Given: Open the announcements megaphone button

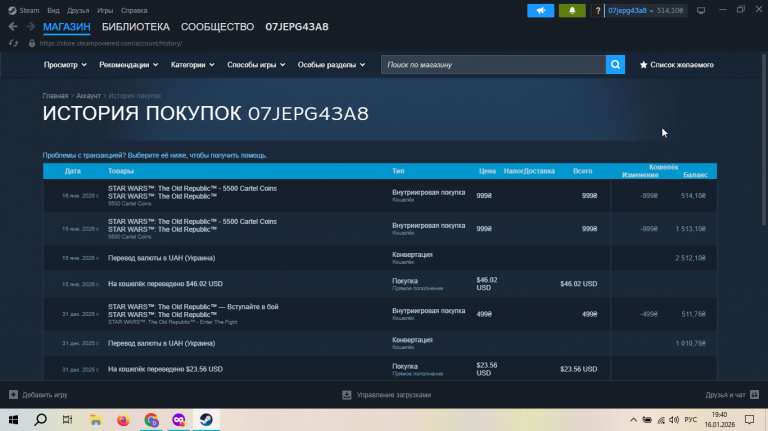Looking at the screenshot, I should tap(540, 10).
